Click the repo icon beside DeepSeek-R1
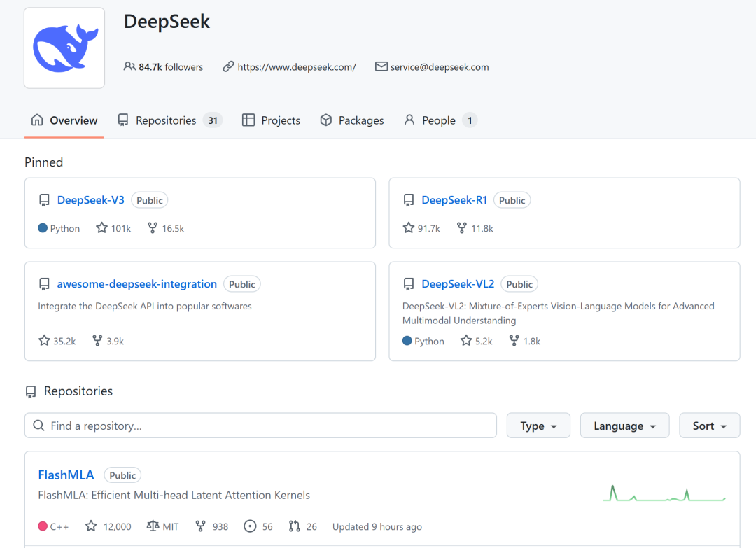The height and width of the screenshot is (548, 756). tap(409, 200)
